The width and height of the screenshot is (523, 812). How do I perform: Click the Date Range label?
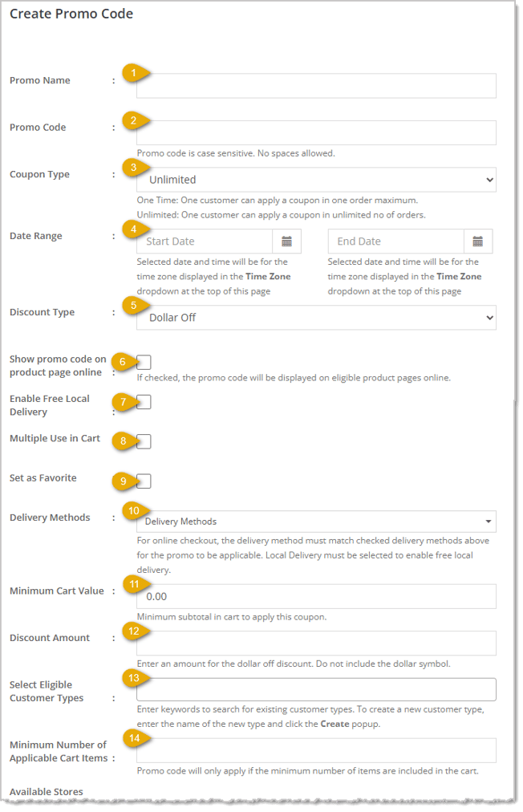(36, 236)
